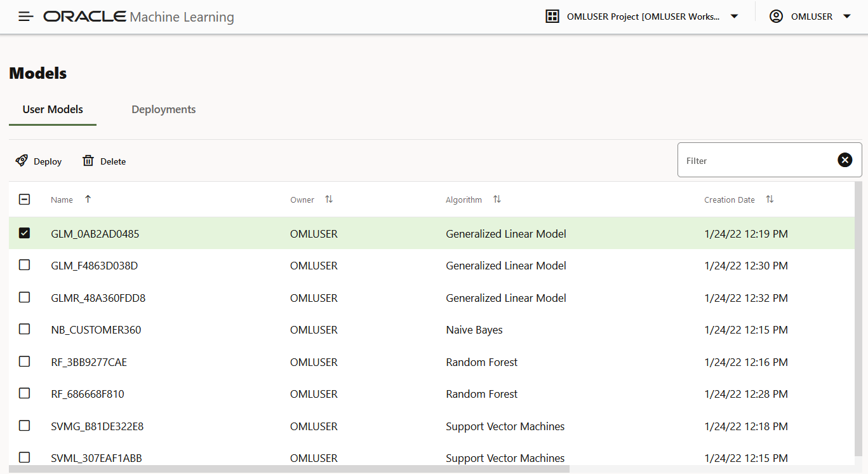This screenshot has width=868, height=474.
Task: Open the hamburger navigation menu
Action: pyautogui.click(x=26, y=17)
